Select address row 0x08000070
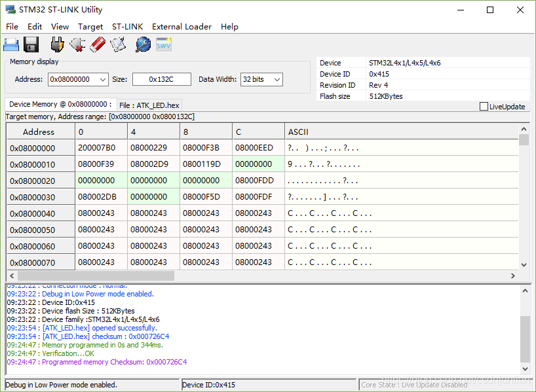Screen dimensions: 536x392 point(41,262)
